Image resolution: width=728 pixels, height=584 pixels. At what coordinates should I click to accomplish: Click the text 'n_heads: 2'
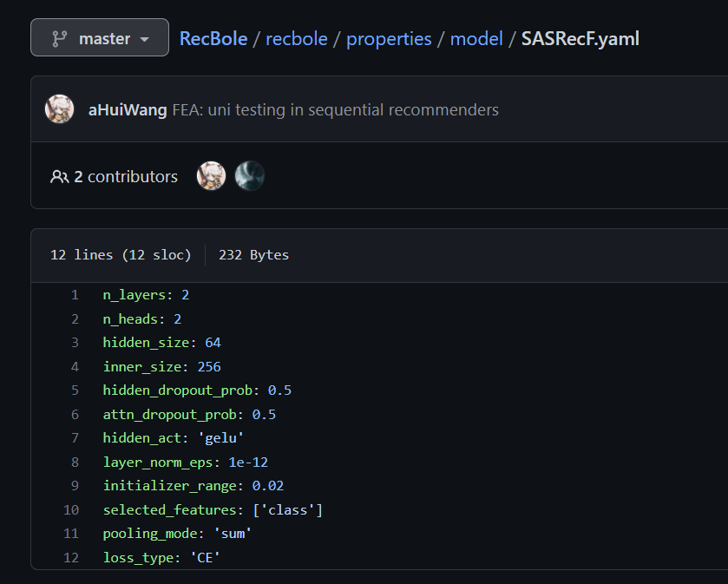click(x=142, y=319)
